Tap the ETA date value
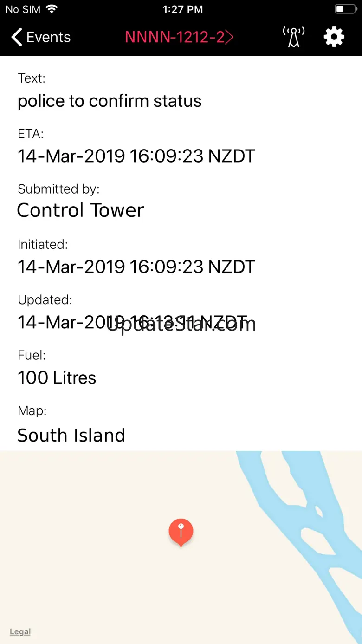Screen dimensions: 362x644 136,156
